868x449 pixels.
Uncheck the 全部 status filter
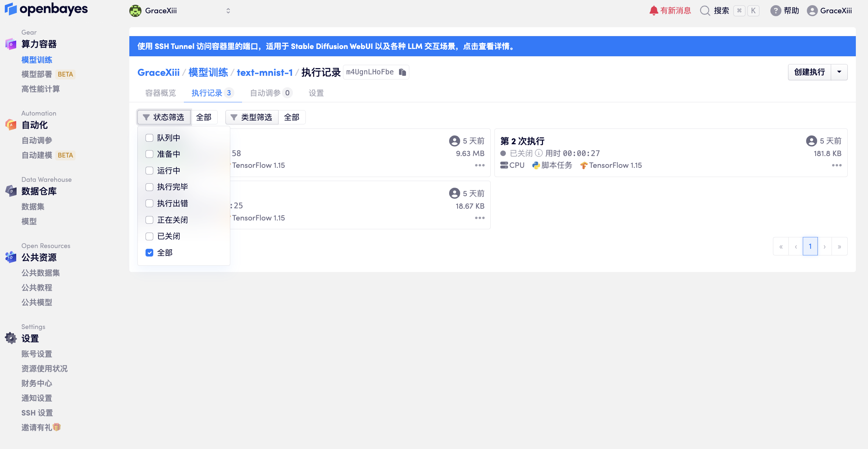tap(150, 252)
